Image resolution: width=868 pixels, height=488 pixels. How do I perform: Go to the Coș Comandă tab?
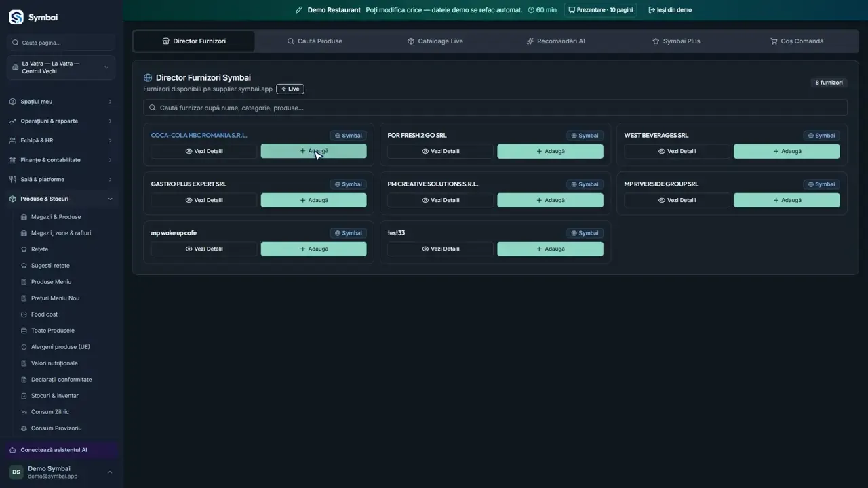click(x=797, y=41)
